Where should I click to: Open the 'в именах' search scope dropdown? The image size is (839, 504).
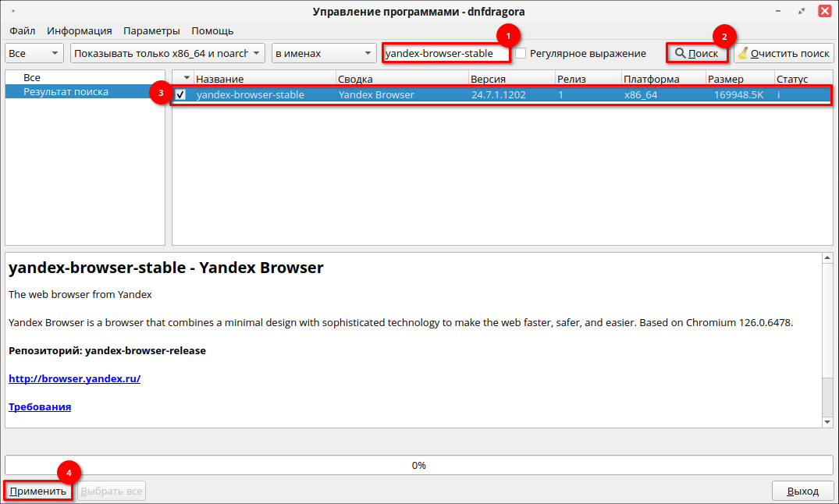(x=324, y=53)
